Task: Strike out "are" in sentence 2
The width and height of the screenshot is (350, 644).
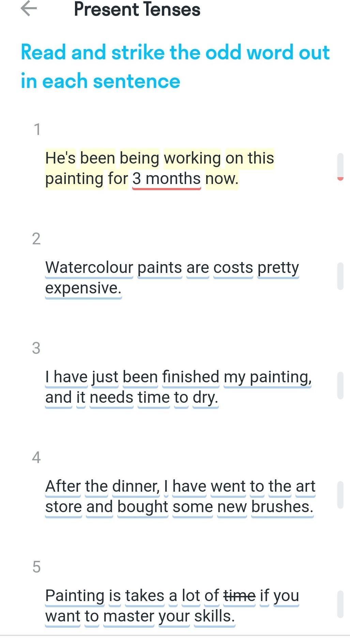Action: tap(198, 268)
